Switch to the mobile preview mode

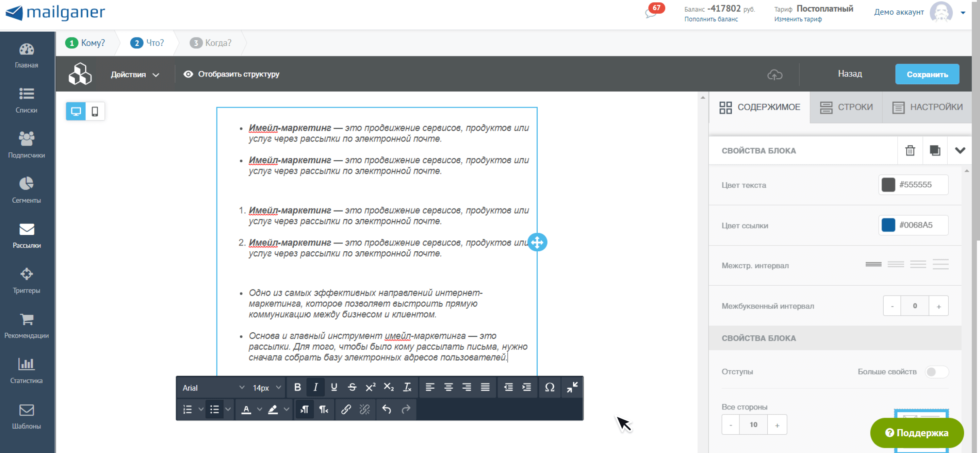95,112
